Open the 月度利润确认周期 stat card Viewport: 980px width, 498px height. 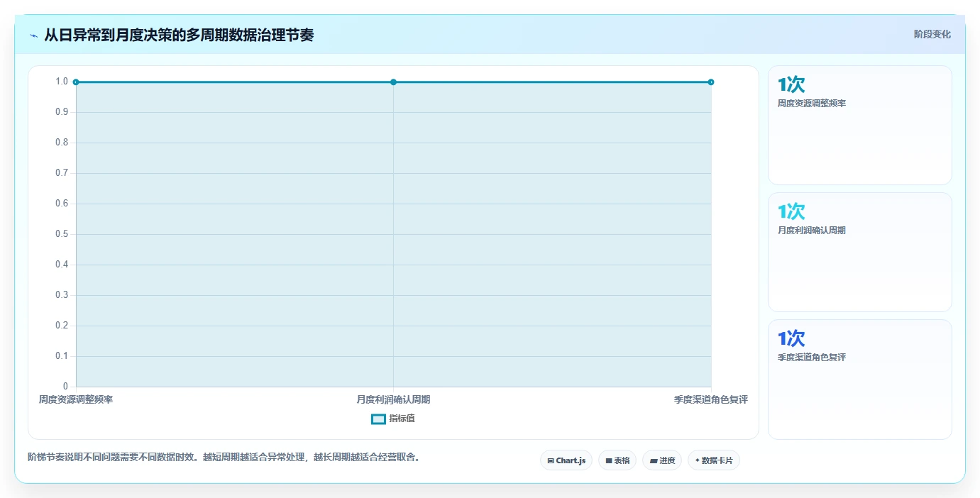pos(859,253)
